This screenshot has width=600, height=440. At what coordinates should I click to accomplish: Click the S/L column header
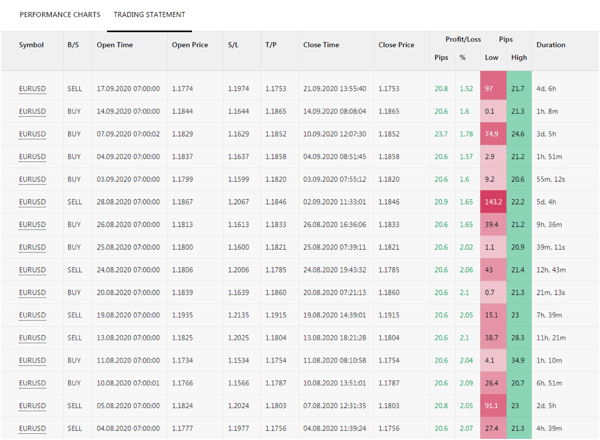click(x=233, y=45)
